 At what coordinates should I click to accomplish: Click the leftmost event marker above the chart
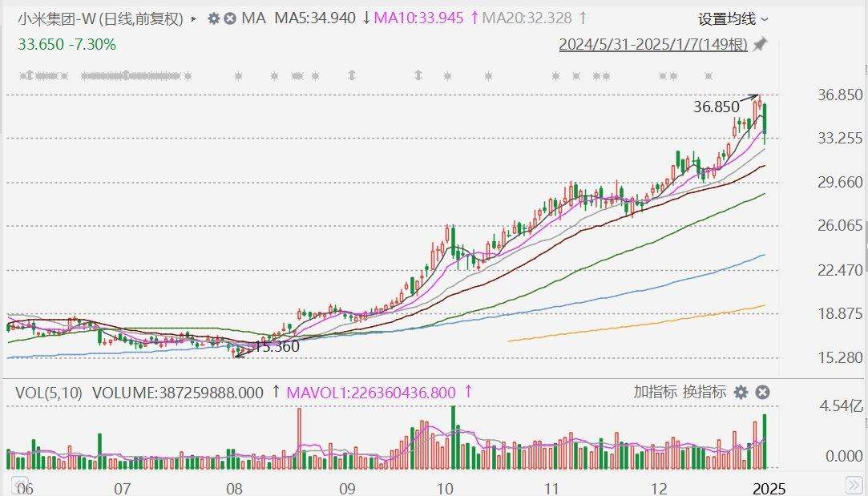coord(22,76)
